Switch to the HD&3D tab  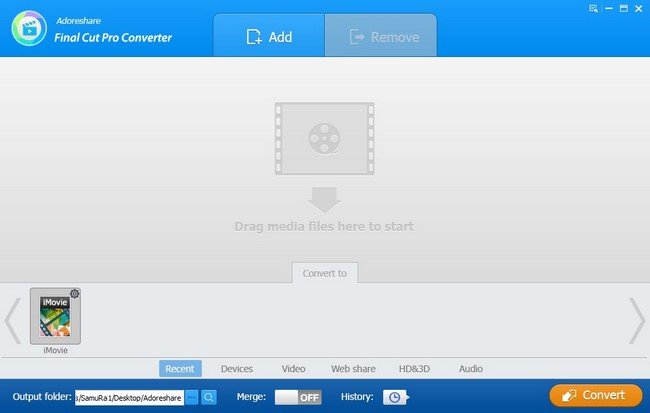click(416, 369)
